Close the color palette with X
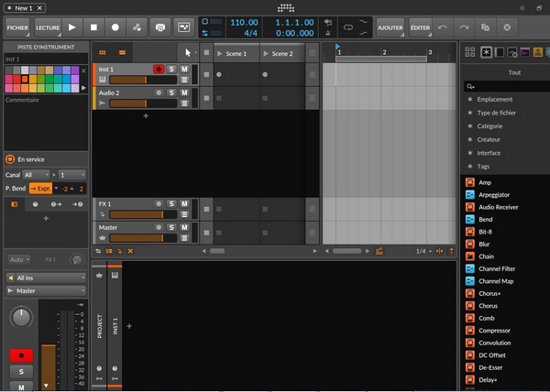 (x=83, y=71)
